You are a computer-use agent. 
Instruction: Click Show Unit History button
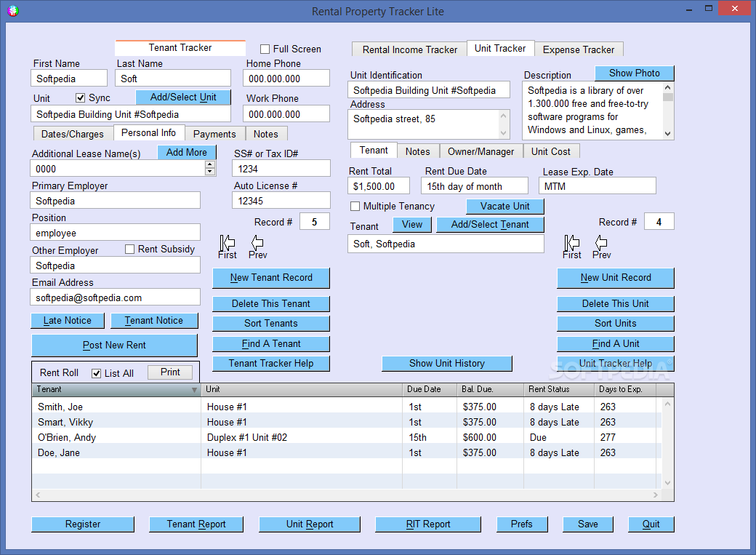[x=447, y=364]
